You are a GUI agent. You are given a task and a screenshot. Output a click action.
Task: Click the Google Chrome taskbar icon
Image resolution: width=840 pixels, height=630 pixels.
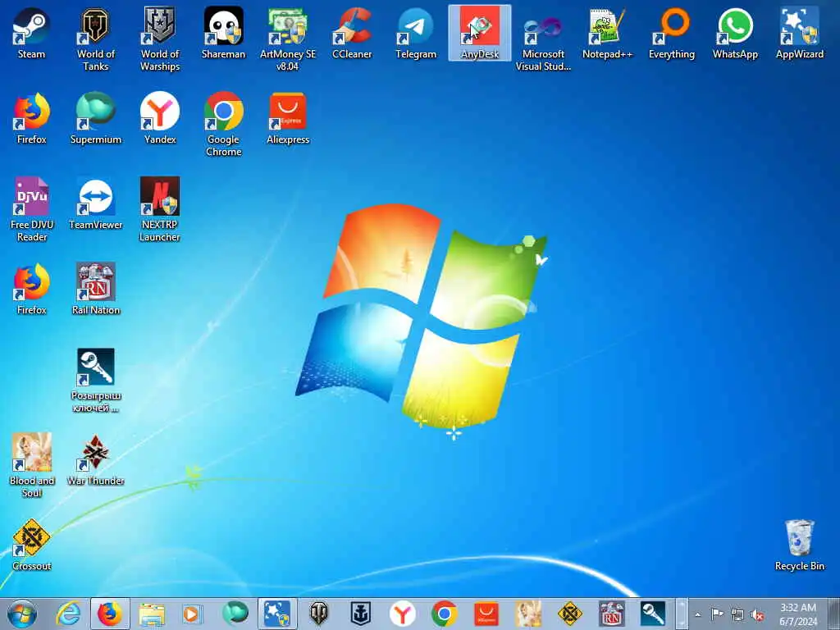444,614
